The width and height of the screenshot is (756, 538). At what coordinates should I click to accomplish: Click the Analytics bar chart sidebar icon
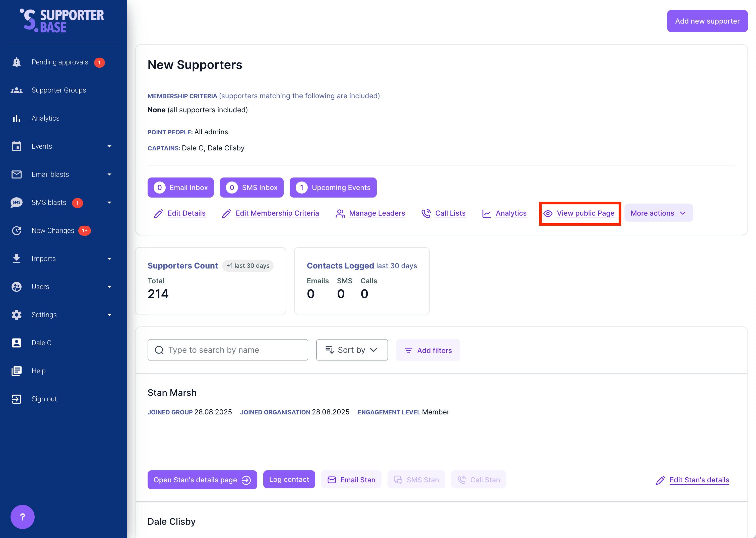[16, 118]
